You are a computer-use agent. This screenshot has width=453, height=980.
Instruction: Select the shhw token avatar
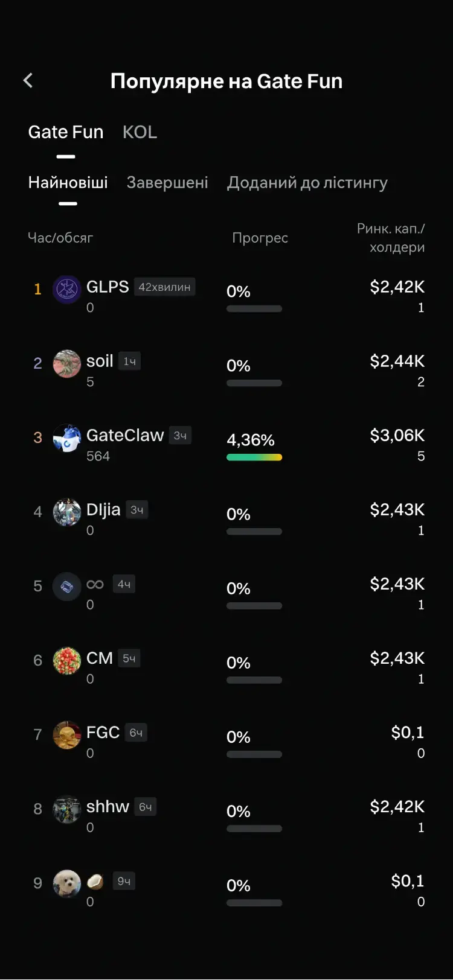[67, 809]
